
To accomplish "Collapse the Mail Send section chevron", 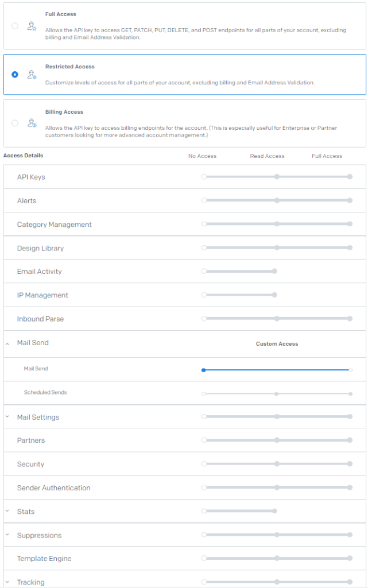I will coord(7,343).
